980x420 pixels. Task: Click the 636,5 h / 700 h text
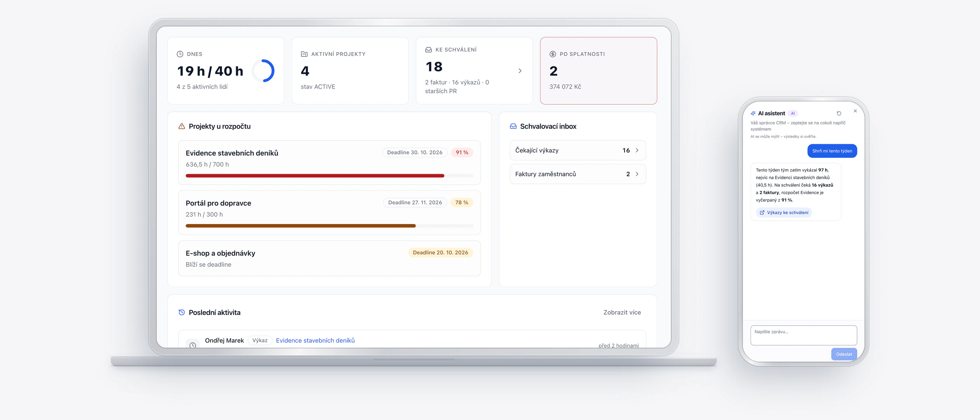(x=207, y=164)
